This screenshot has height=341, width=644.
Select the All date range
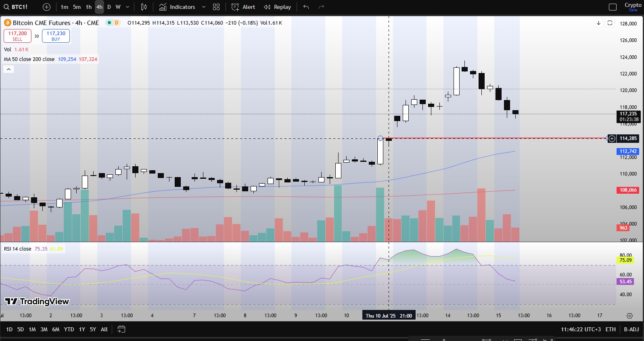click(104, 329)
